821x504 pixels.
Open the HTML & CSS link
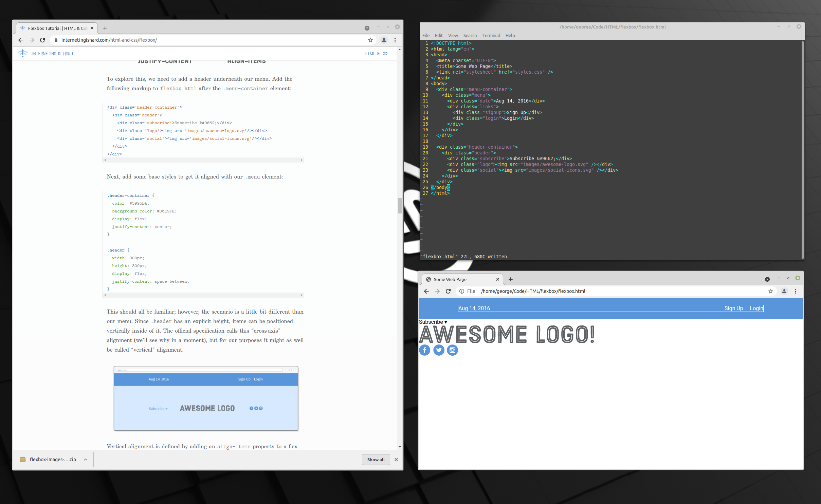376,54
